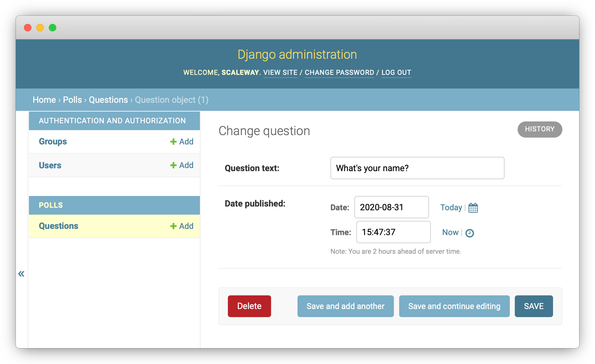Open VIEW SITE link in header
The height and width of the screenshot is (364, 595).
280,73
